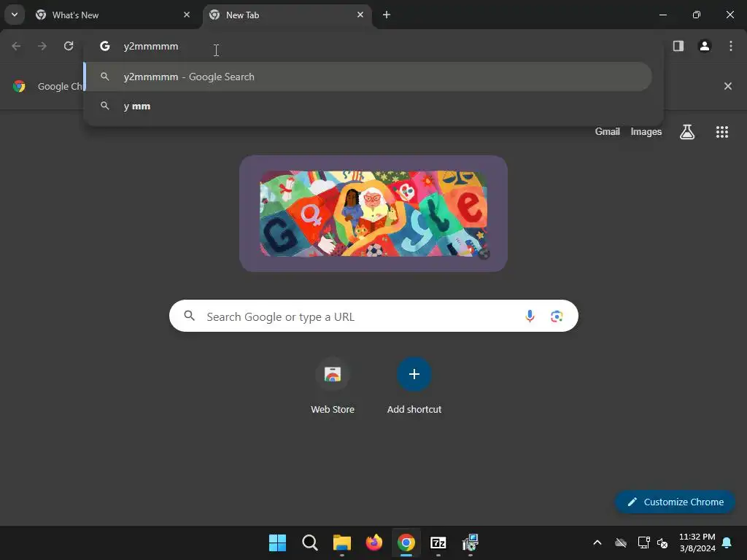The width and height of the screenshot is (747, 560).
Task: Open the side panel
Action: (x=678, y=46)
